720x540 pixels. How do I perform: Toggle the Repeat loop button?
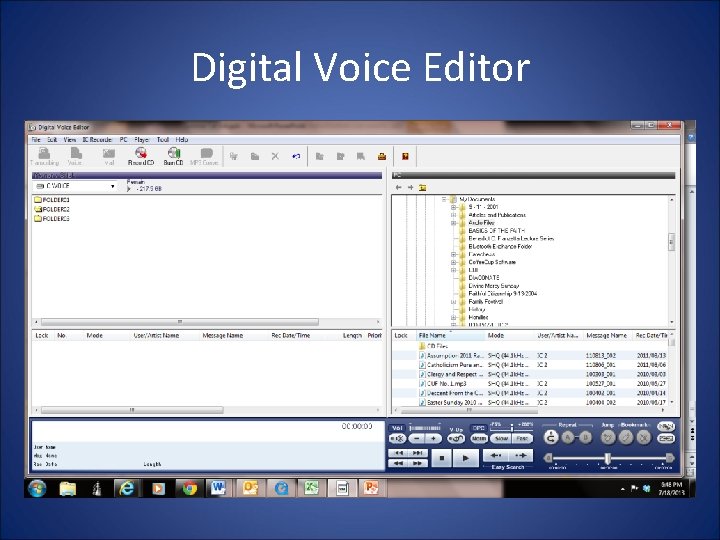(551, 438)
